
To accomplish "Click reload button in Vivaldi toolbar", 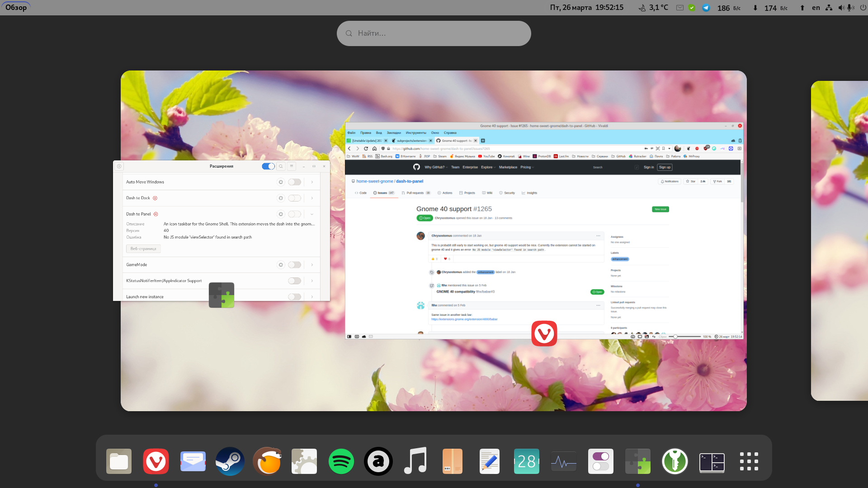I will coord(366,149).
